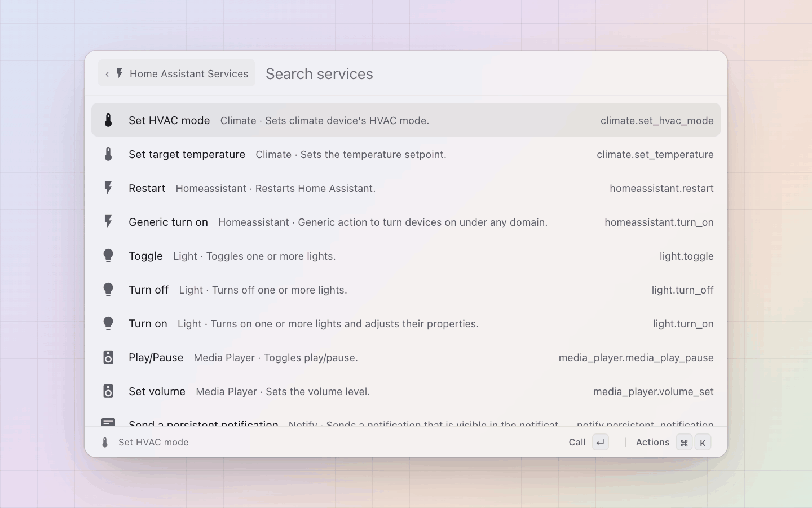Click the light bulb icon beside Turn on

tap(108, 323)
